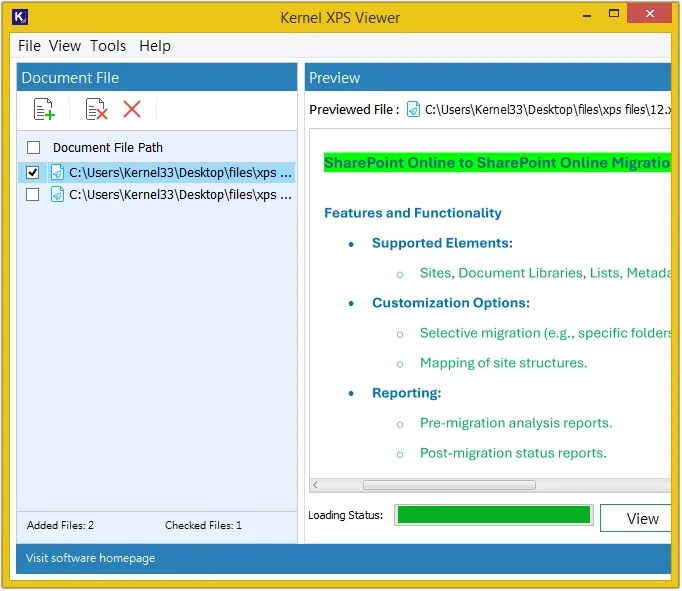Open the Visit software homepage link
Image resolution: width=682 pixels, height=591 pixels.
(90, 558)
